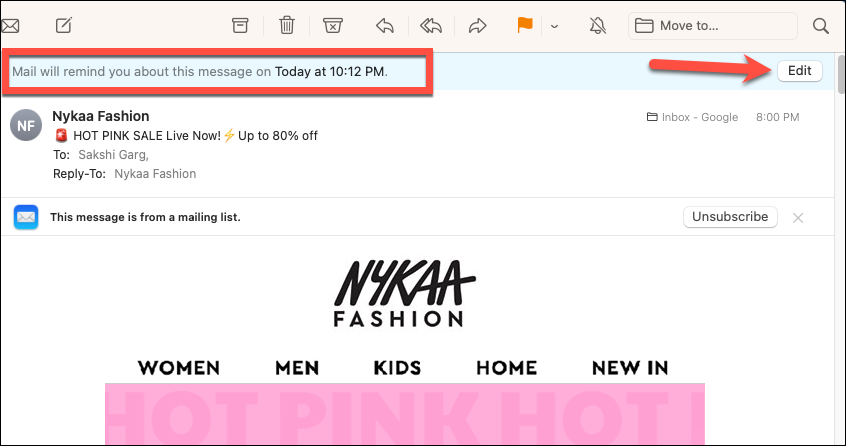This screenshot has height=446, width=846.
Task: Click the Mail app icon in banner
Action: coord(26,217)
